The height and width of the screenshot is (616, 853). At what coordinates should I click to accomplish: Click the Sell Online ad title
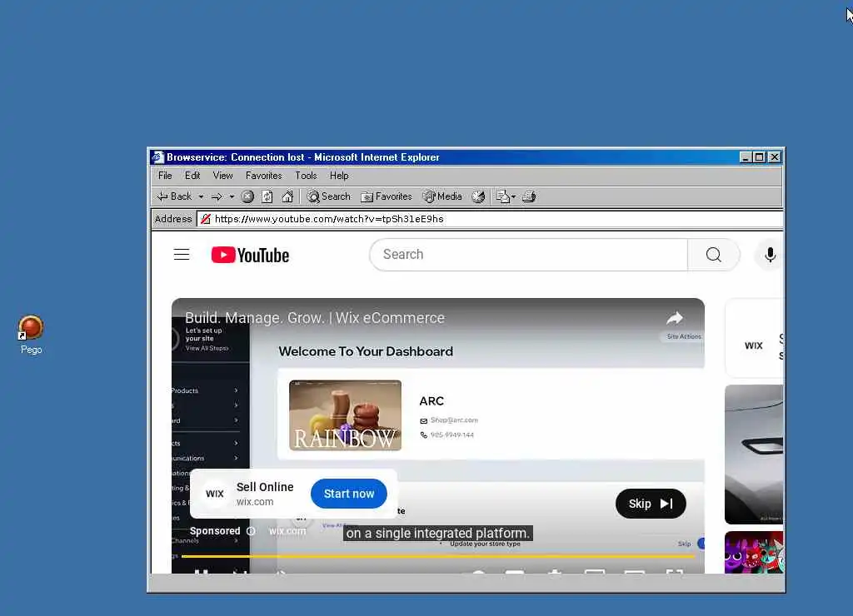pos(265,487)
